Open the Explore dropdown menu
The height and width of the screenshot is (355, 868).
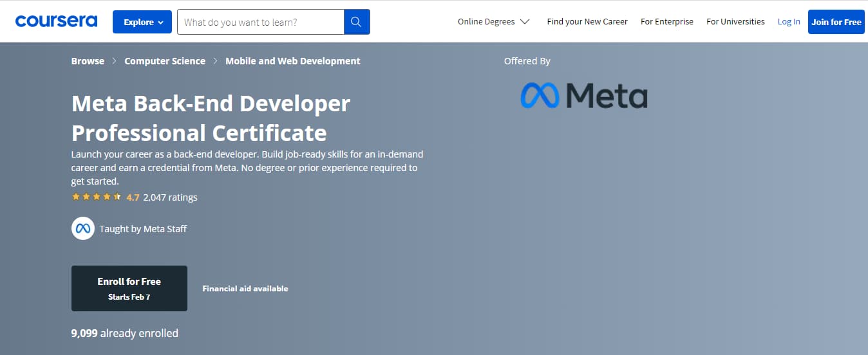click(142, 22)
